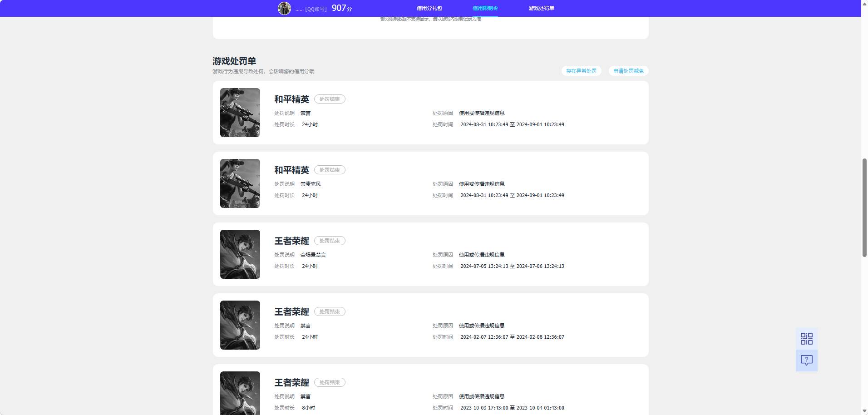This screenshot has height=415, width=868.
Task: Switch to 信用限制令 tab
Action: click(485, 8)
